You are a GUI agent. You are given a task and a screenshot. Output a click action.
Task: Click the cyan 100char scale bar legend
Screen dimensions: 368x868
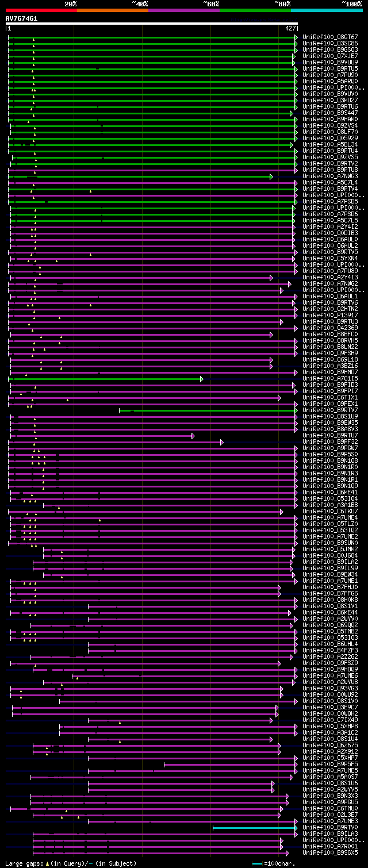click(x=257, y=863)
